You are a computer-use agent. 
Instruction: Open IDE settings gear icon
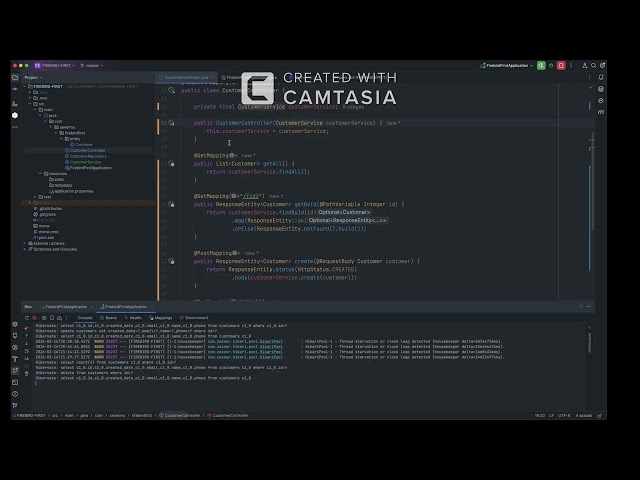pyautogui.click(x=602, y=65)
